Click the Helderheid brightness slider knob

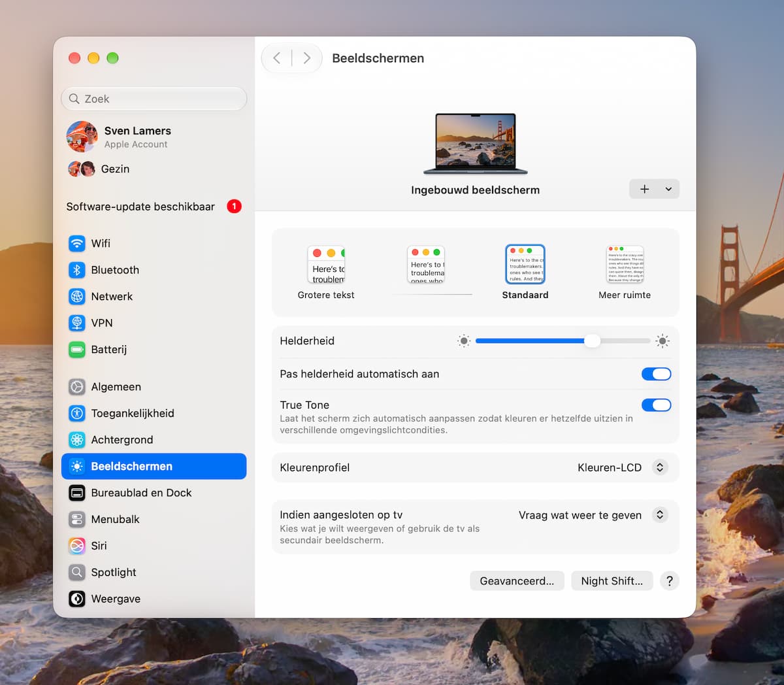pos(592,341)
